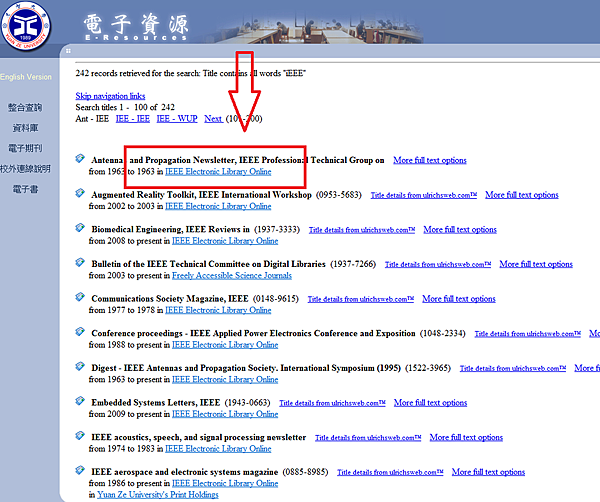Open Title details for IEEE acoustics newsletter
This screenshot has width=600, height=502.
tap(368, 438)
